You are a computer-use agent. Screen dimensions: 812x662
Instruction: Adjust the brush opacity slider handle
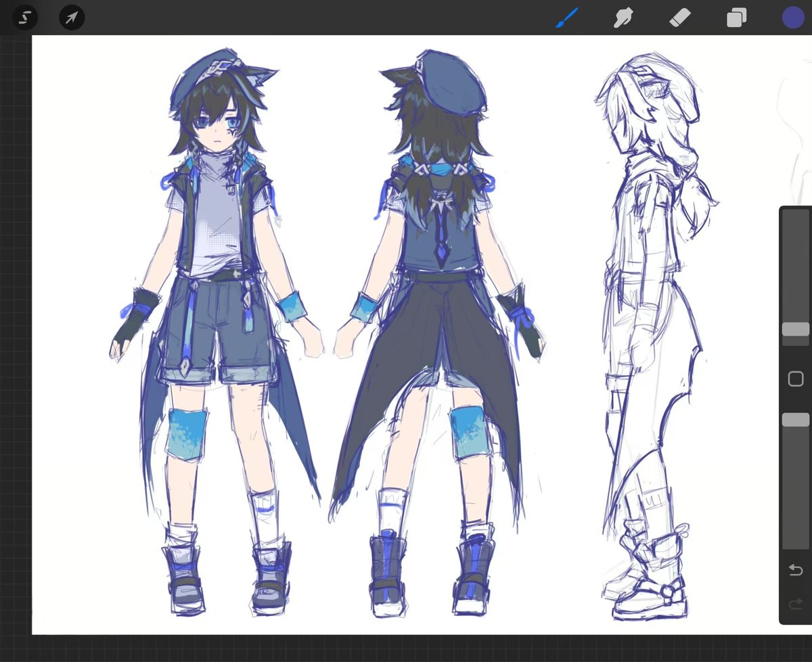795,420
